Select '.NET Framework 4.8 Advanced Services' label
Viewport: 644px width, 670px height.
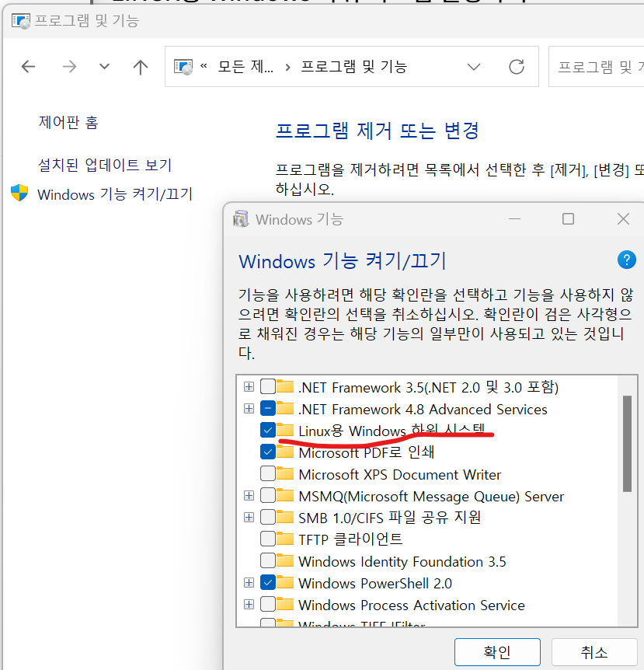[423, 410]
